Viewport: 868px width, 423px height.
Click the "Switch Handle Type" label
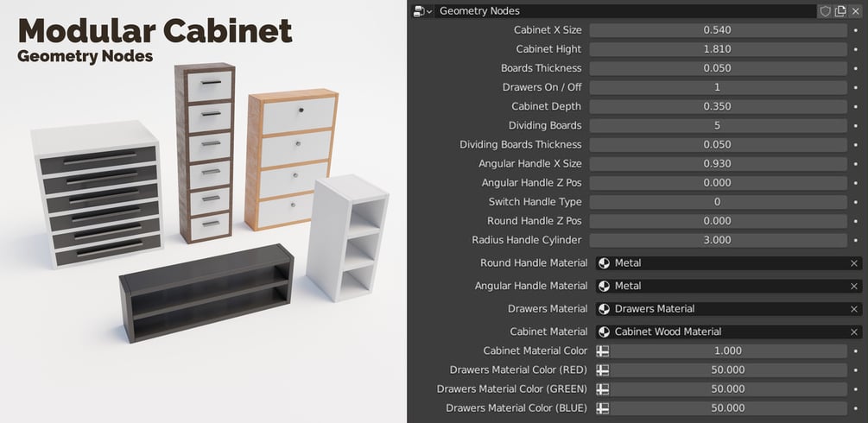[x=535, y=202]
